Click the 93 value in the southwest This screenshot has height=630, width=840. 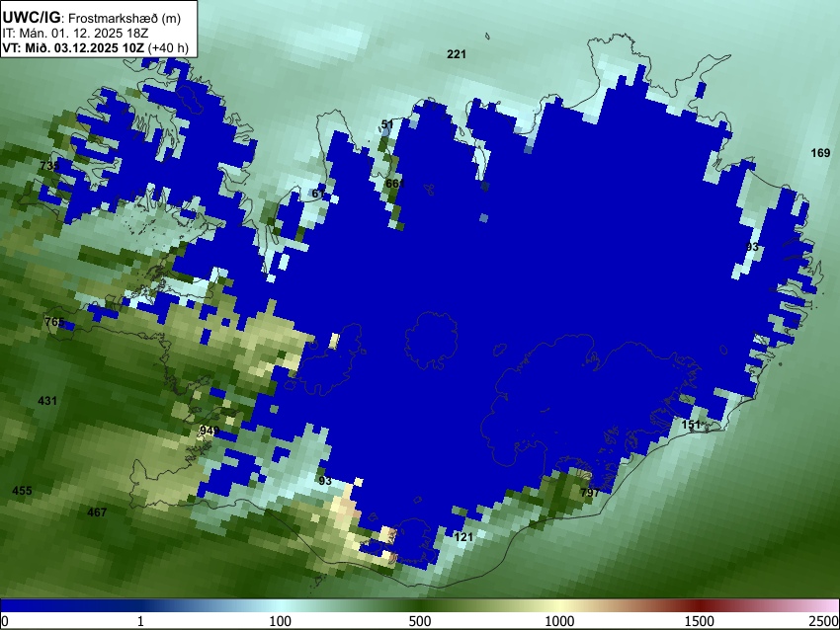(325, 481)
